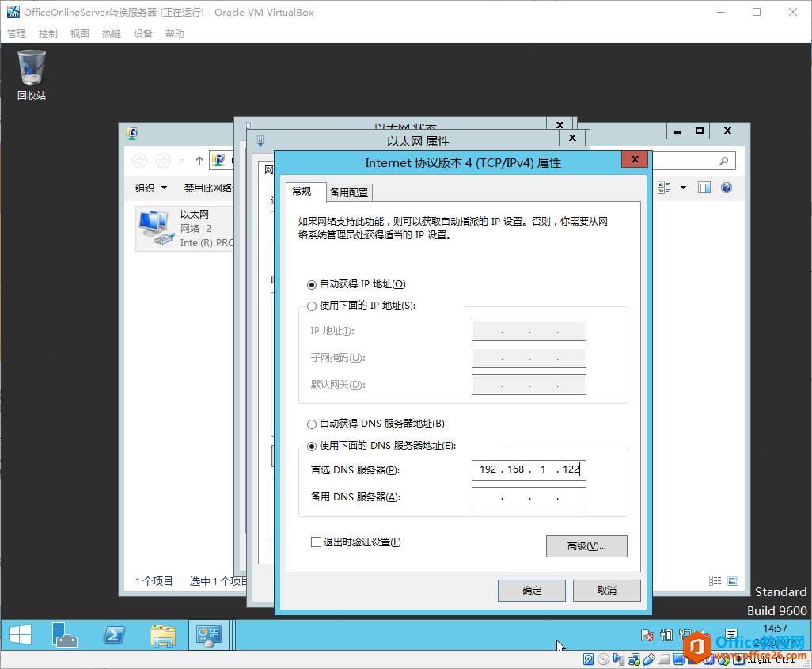
Task: Expand the navigation back-history dropdown arrow
Action: pos(180,160)
